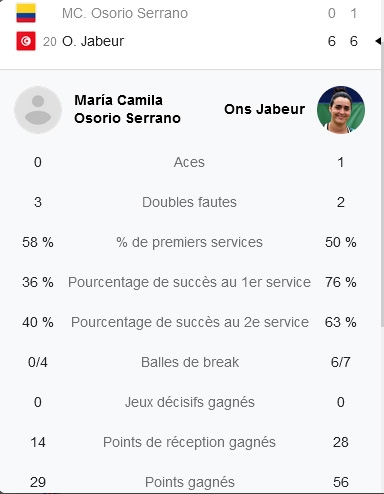This screenshot has width=384, height=494.
Task: Click the Points de réception gagnés label
Action: [x=189, y=442]
